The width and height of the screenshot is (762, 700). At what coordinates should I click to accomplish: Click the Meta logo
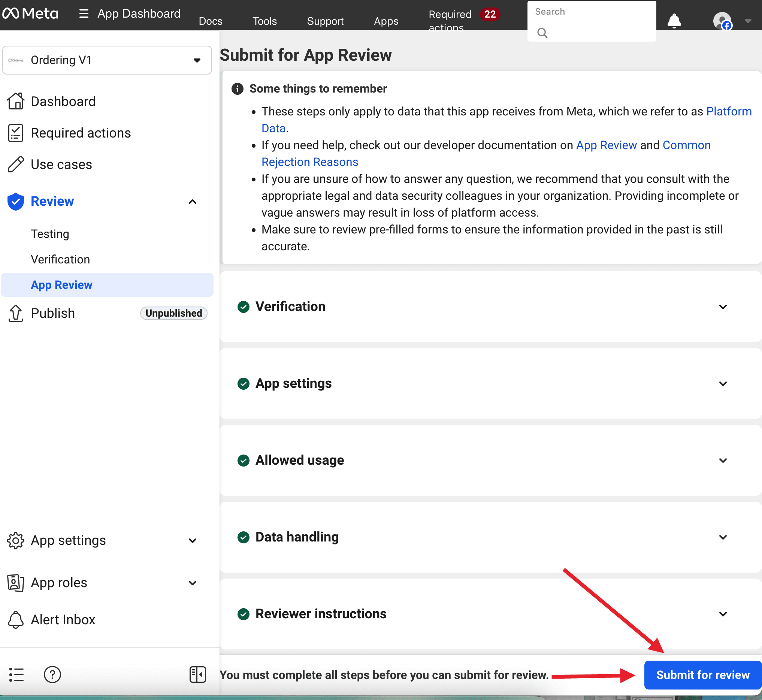pos(30,13)
